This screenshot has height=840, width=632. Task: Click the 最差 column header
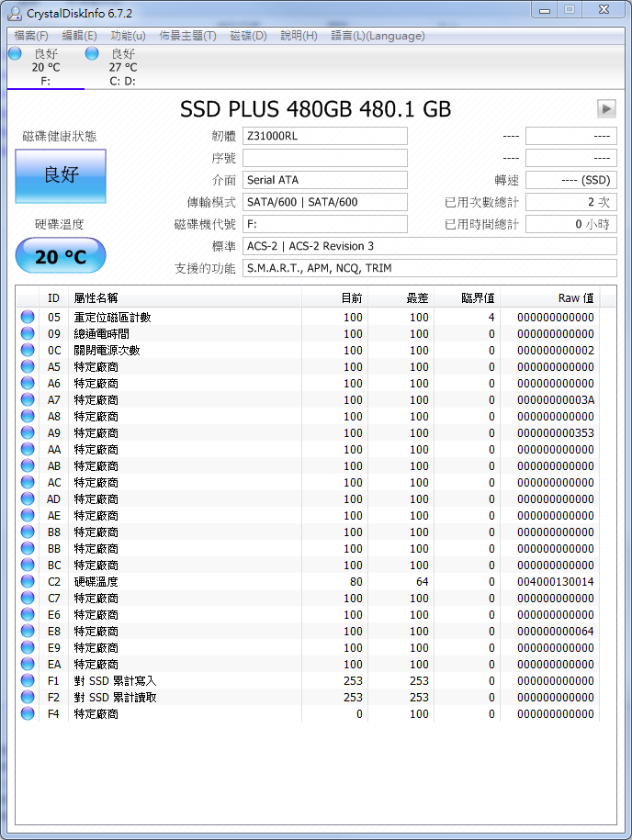coord(401,298)
